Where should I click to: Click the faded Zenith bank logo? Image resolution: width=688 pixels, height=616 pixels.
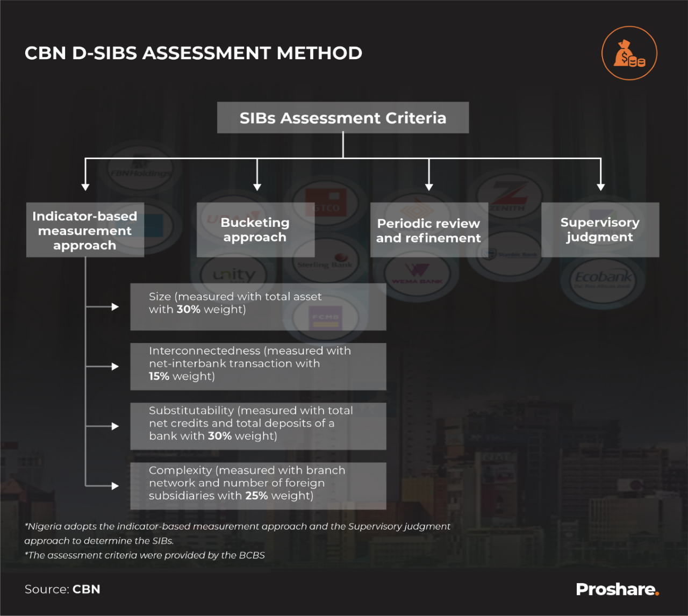coord(508,198)
